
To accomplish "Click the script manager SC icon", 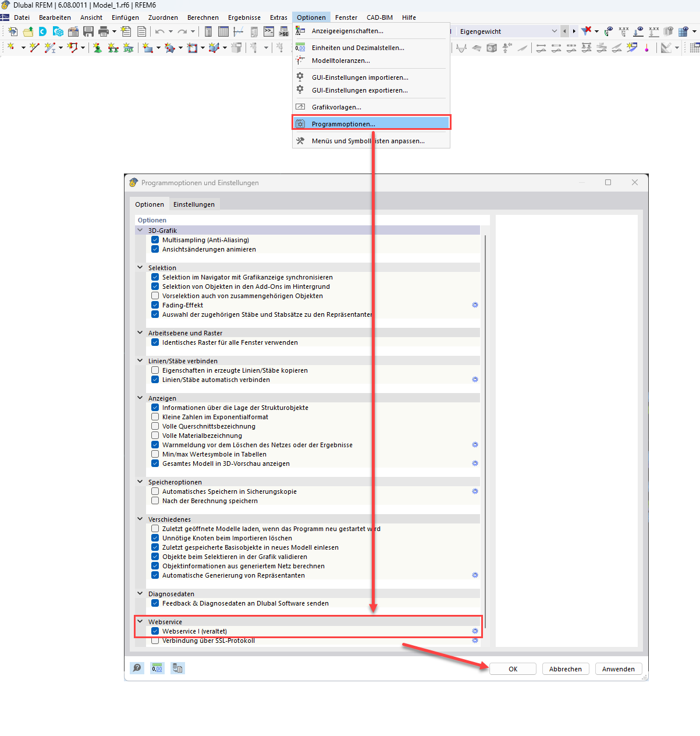I will pos(284,31).
